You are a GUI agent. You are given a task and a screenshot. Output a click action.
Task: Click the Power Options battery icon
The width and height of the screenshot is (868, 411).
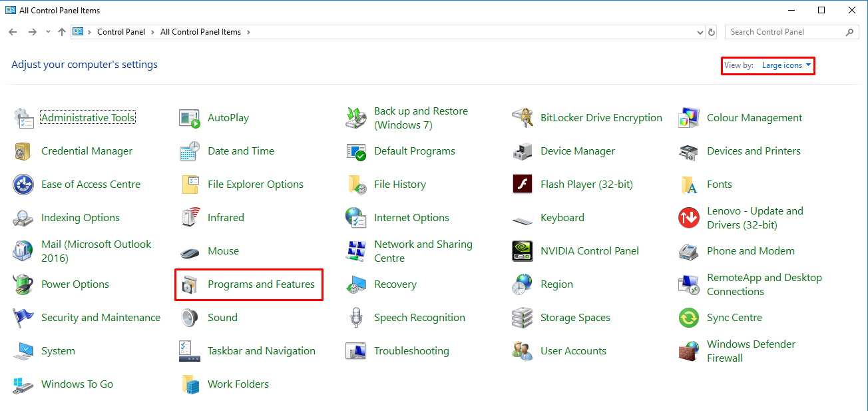tap(23, 284)
